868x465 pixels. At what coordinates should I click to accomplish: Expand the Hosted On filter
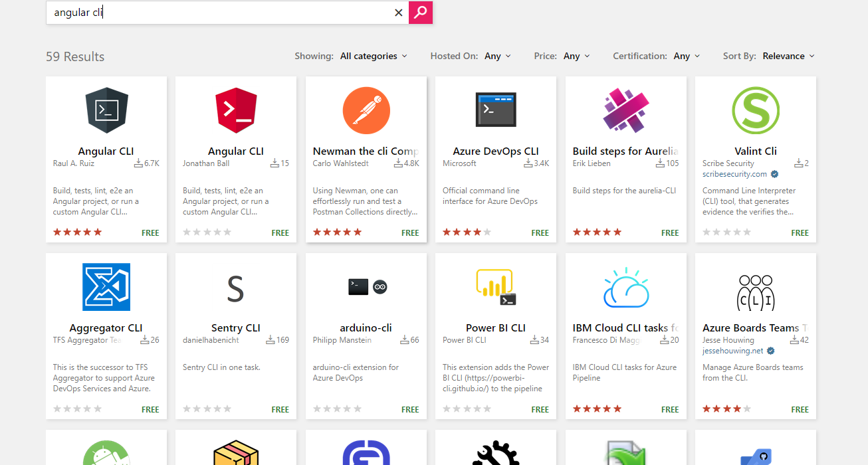coord(497,56)
